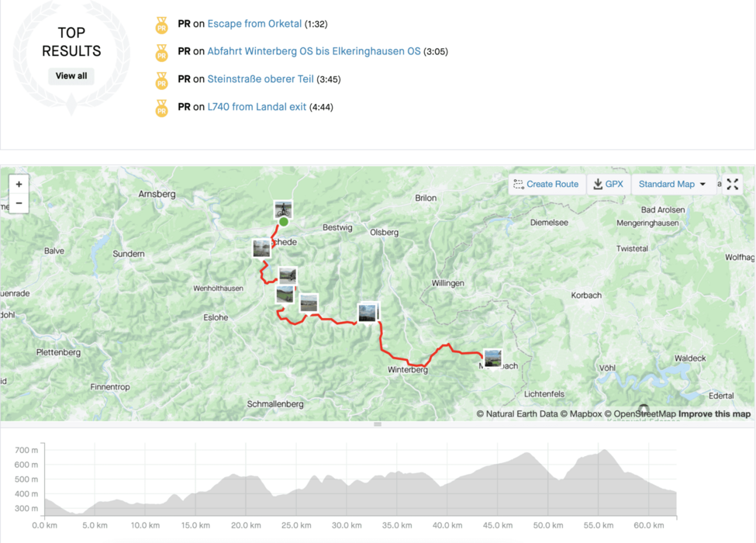The height and width of the screenshot is (543, 756).
Task: Open the Standard Map style dropdown
Action: point(672,184)
